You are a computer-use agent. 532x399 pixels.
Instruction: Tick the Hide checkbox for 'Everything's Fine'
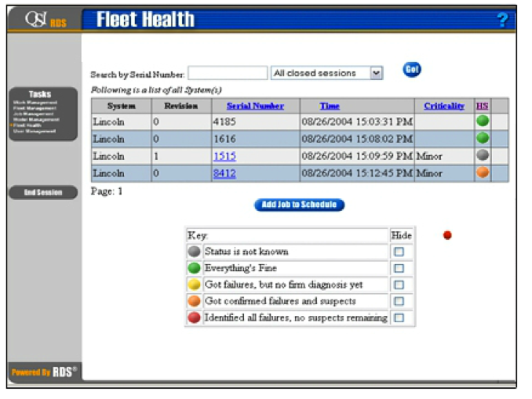point(399,268)
